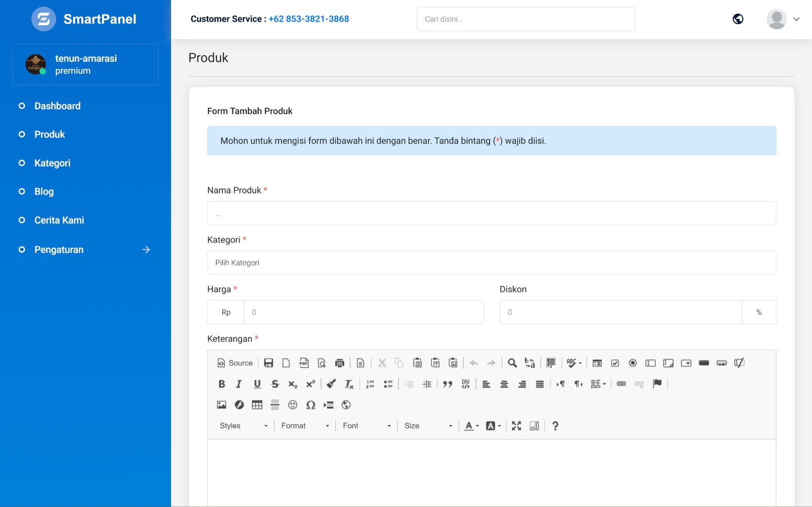The height and width of the screenshot is (507, 812).
Task: Click the Replace icon in editor toolbar
Action: (x=530, y=363)
